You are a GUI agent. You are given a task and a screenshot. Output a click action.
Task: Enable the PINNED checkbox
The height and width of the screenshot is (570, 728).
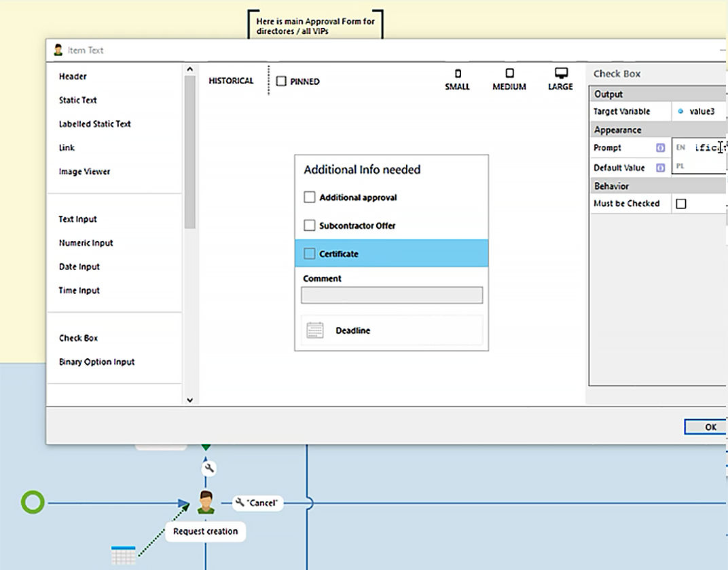[x=281, y=81]
